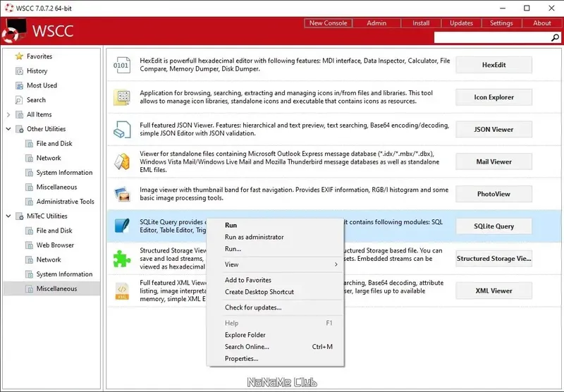Image resolution: width=564 pixels, height=392 pixels.
Task: Click the All Items folder icon
Action: (20, 115)
